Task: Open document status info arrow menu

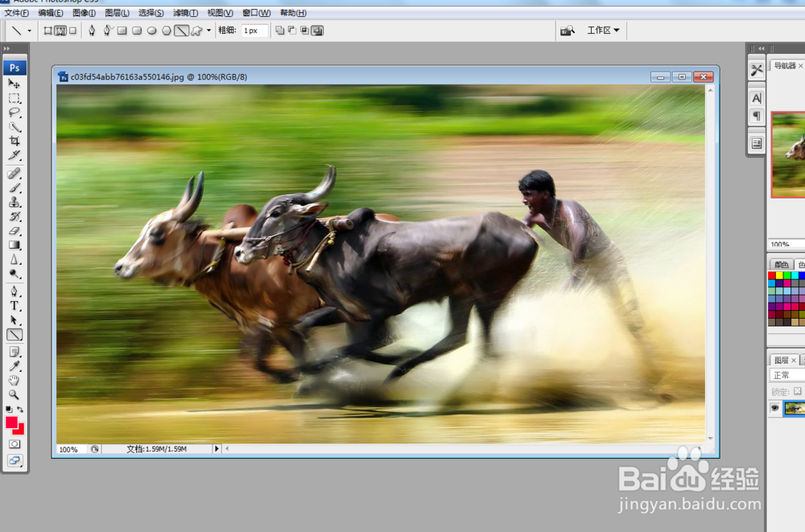Action: coord(217,449)
